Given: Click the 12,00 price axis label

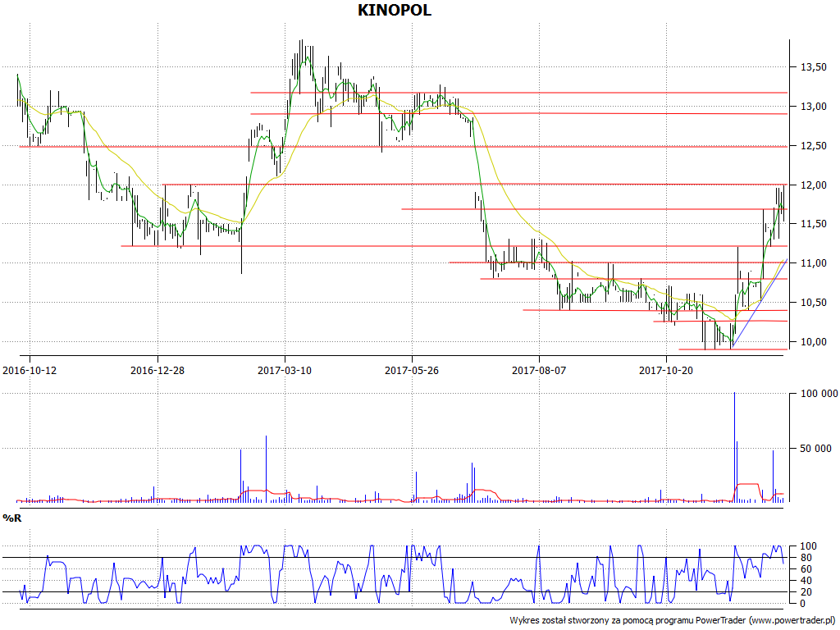Looking at the screenshot, I should click(x=814, y=185).
